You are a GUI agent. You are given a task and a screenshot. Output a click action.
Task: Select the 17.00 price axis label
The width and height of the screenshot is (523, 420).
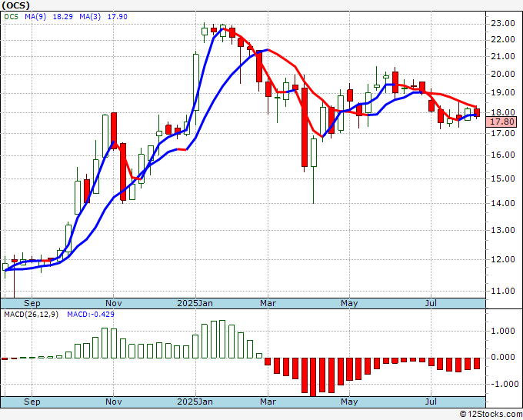coord(502,133)
